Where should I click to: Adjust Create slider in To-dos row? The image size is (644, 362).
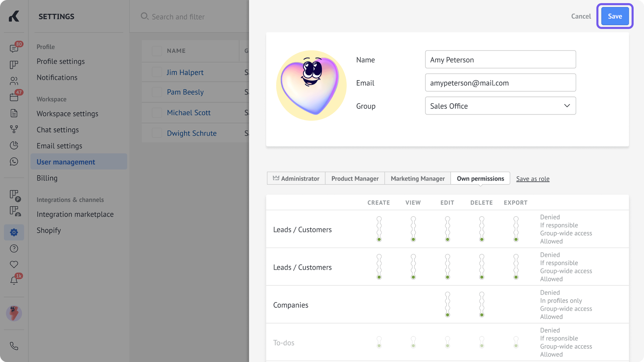[379, 342]
